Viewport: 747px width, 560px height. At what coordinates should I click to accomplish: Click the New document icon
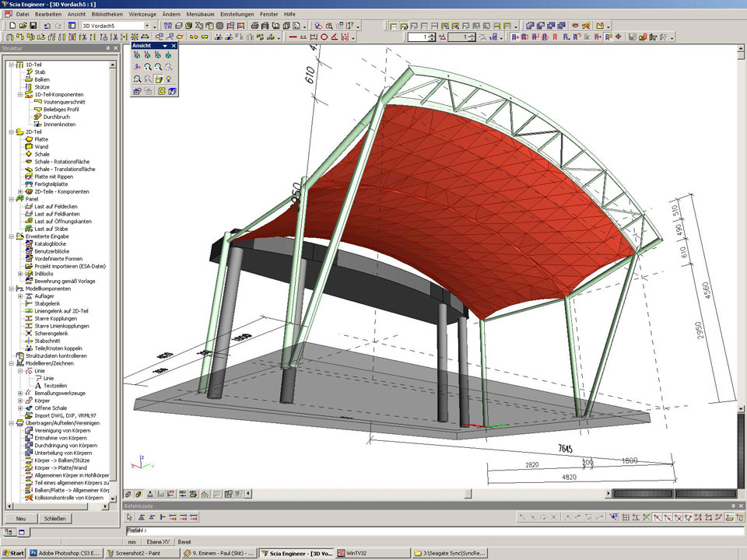click(12, 26)
